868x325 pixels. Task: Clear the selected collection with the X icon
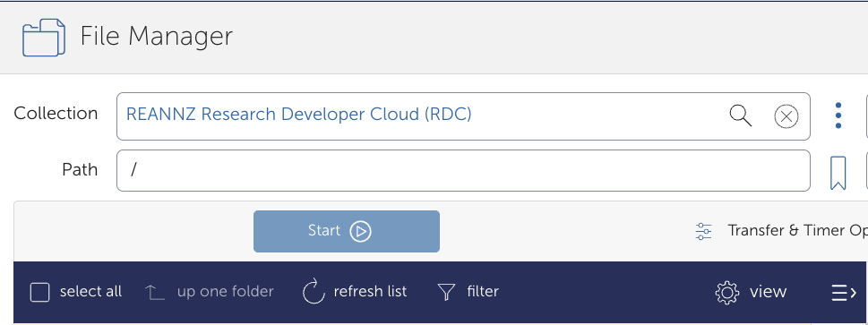coord(786,116)
